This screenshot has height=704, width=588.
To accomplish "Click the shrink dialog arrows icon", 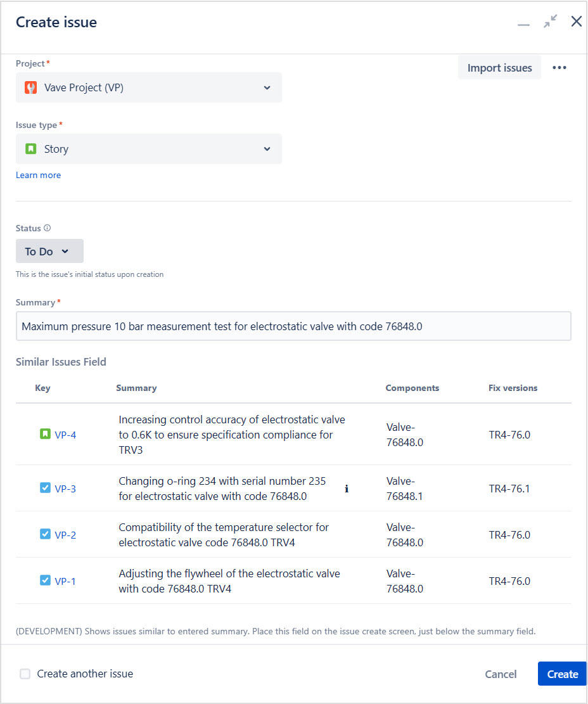I will coord(550,21).
